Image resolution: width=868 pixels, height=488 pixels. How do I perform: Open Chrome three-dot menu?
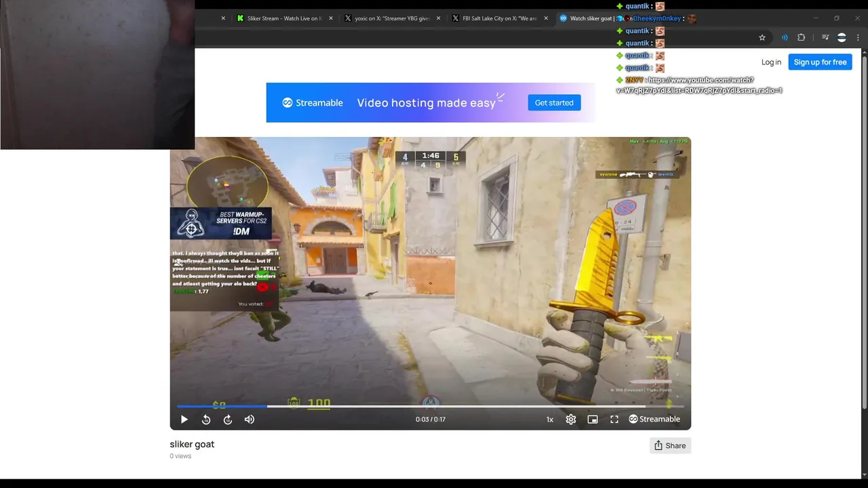click(858, 38)
